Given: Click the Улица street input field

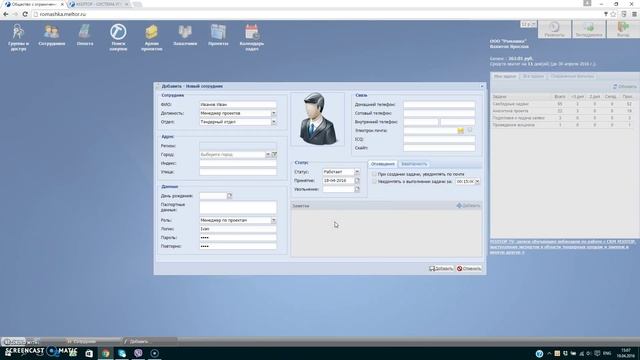Looking at the screenshot, I should click(x=238, y=172).
